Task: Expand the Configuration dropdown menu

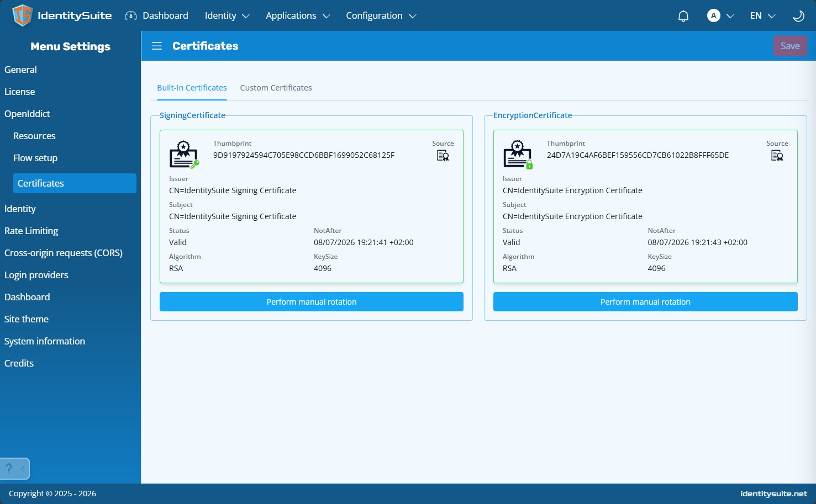Action: pyautogui.click(x=381, y=15)
